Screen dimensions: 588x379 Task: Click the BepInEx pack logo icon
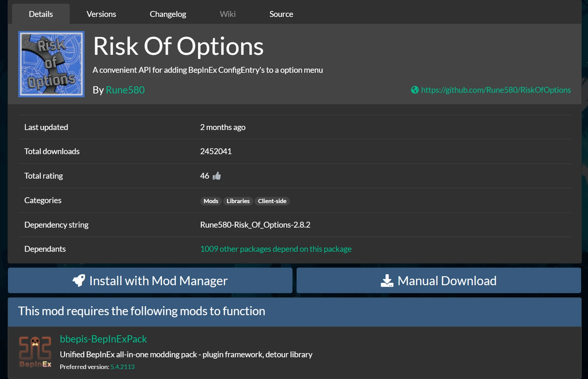coord(36,352)
